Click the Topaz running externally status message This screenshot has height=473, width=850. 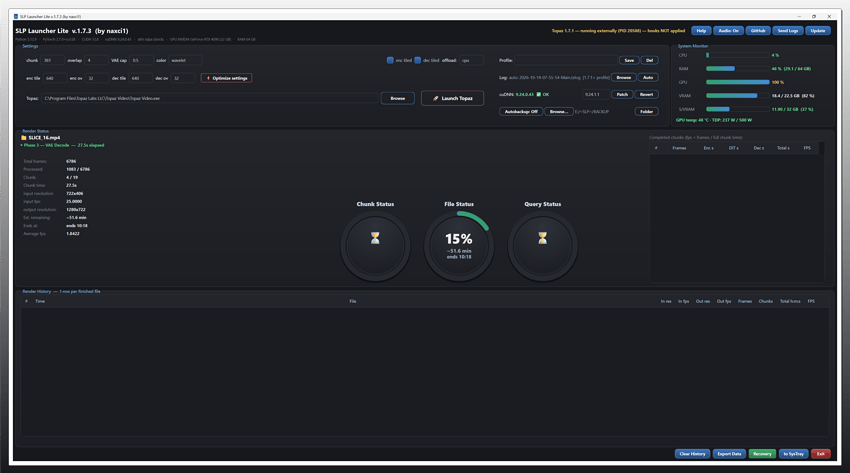pyautogui.click(x=618, y=31)
